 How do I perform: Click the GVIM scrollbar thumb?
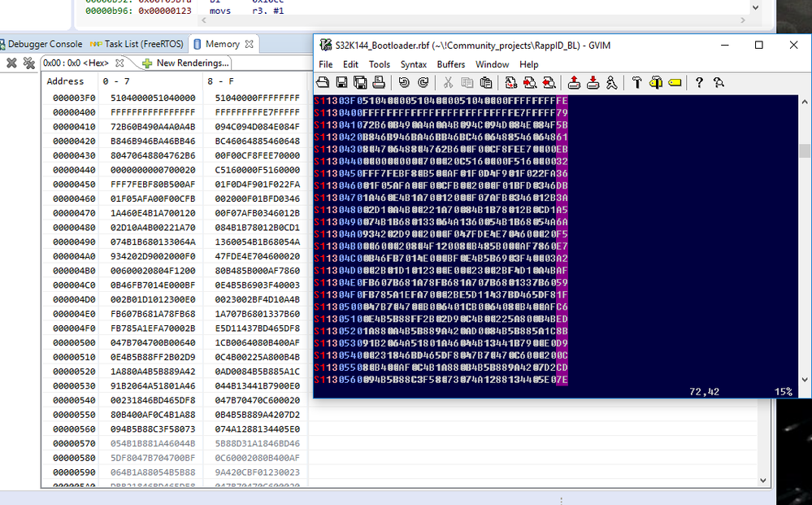tap(805, 150)
